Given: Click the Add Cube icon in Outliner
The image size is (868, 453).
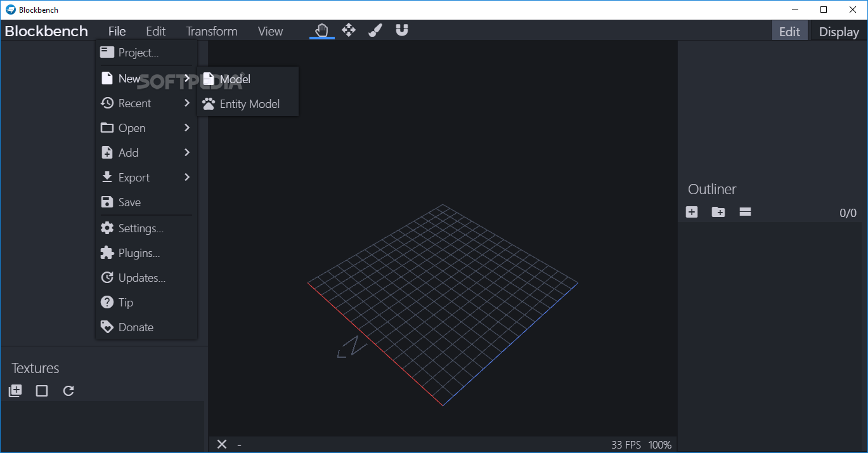Looking at the screenshot, I should (692, 212).
